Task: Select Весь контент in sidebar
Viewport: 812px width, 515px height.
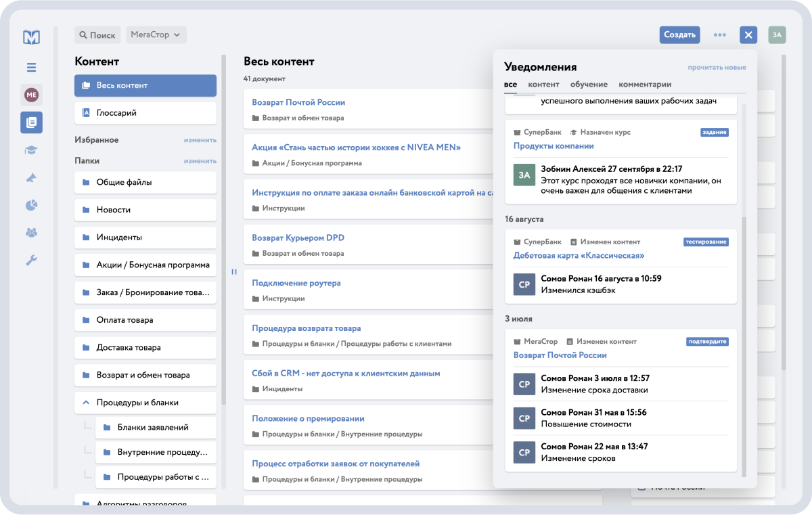Action: click(x=145, y=85)
